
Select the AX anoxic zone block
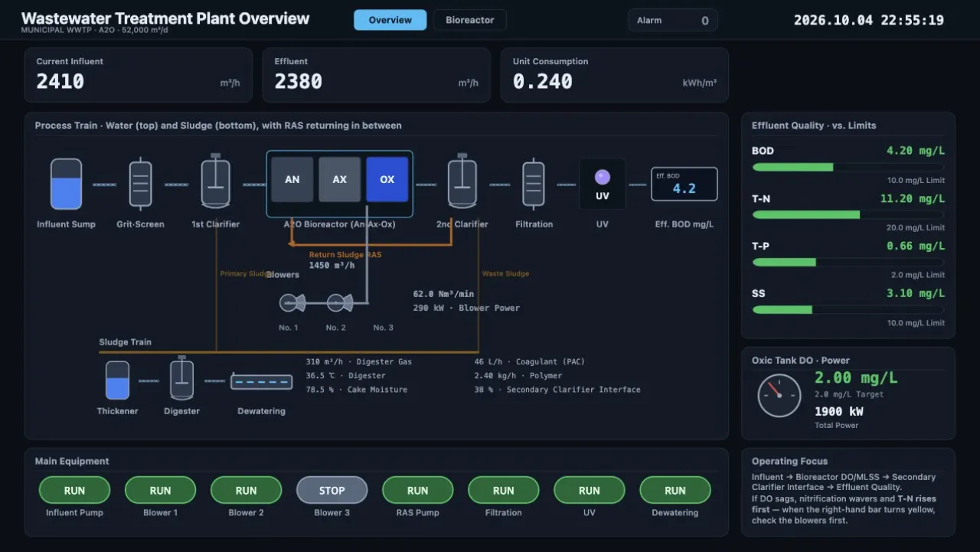click(340, 180)
